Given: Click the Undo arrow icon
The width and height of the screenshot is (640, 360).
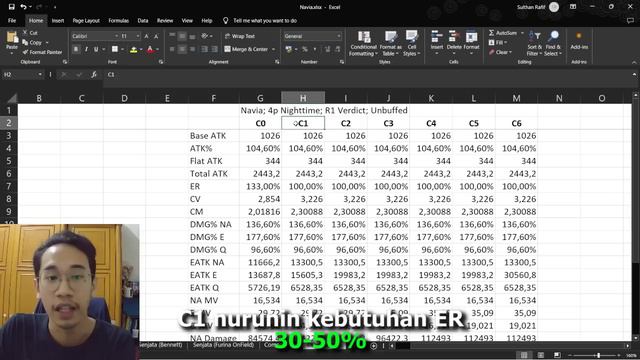Looking at the screenshot, I should point(23,7).
